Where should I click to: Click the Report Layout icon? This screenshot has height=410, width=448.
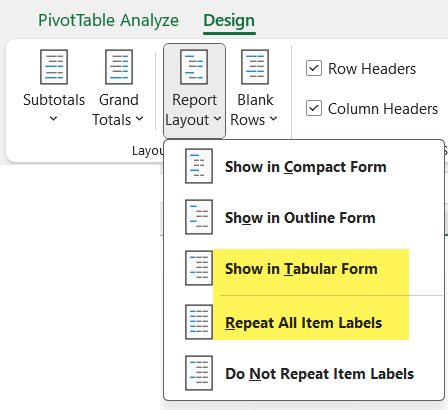click(x=194, y=67)
